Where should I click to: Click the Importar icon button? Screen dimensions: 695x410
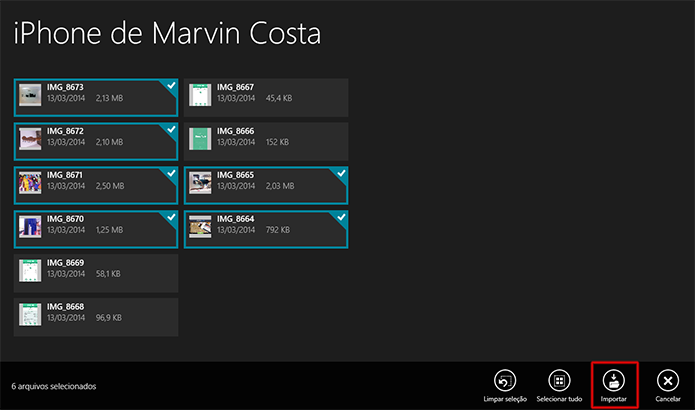pyautogui.click(x=613, y=380)
